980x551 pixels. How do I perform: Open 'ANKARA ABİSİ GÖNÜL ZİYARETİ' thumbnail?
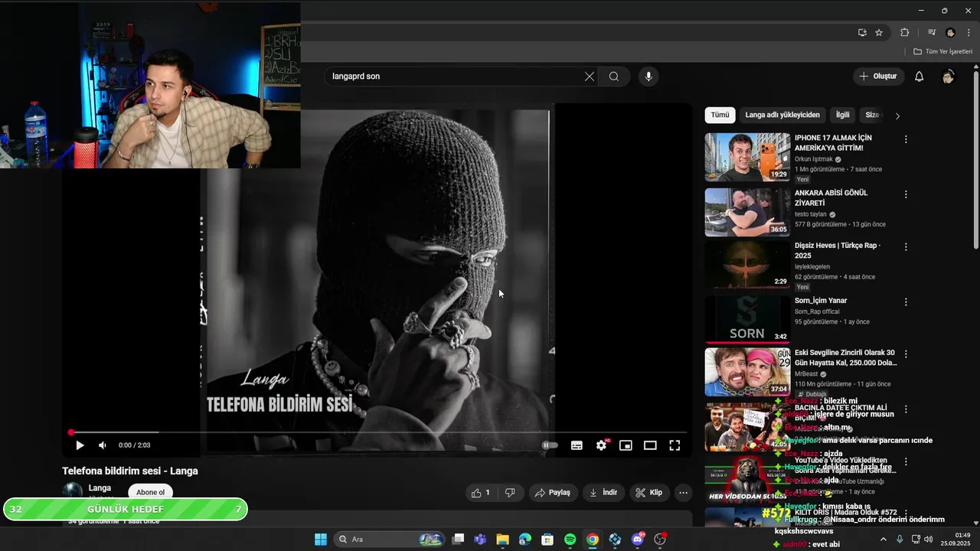click(747, 212)
